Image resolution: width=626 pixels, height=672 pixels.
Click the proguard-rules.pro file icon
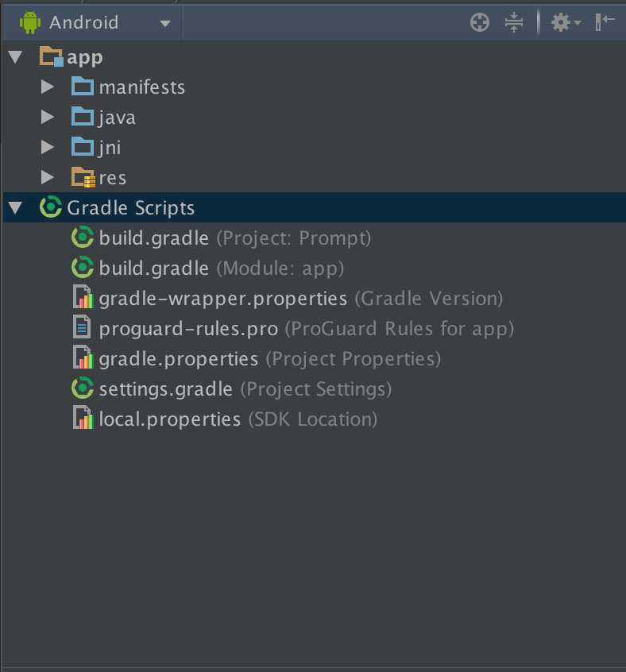(x=81, y=327)
